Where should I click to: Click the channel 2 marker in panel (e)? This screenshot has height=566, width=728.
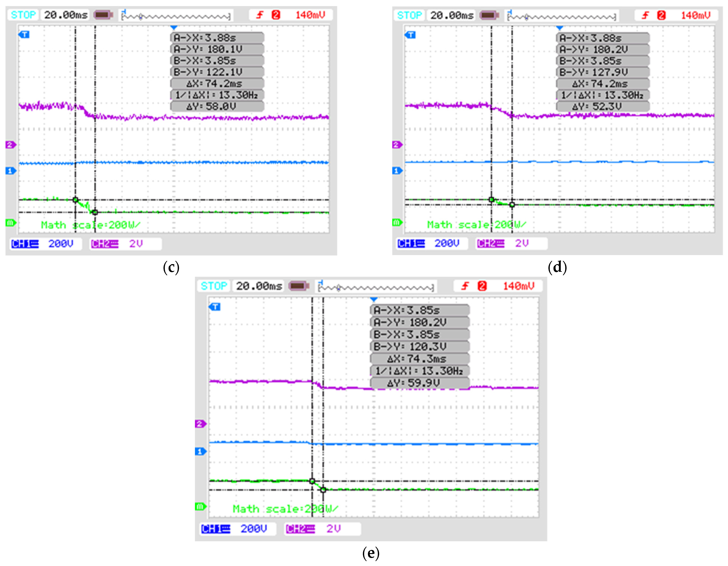200,424
